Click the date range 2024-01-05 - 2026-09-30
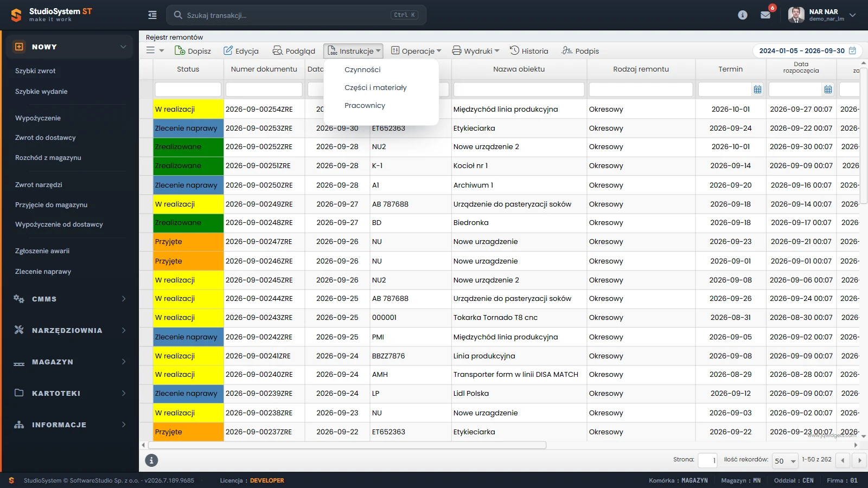The height and width of the screenshot is (488, 868). point(801,50)
